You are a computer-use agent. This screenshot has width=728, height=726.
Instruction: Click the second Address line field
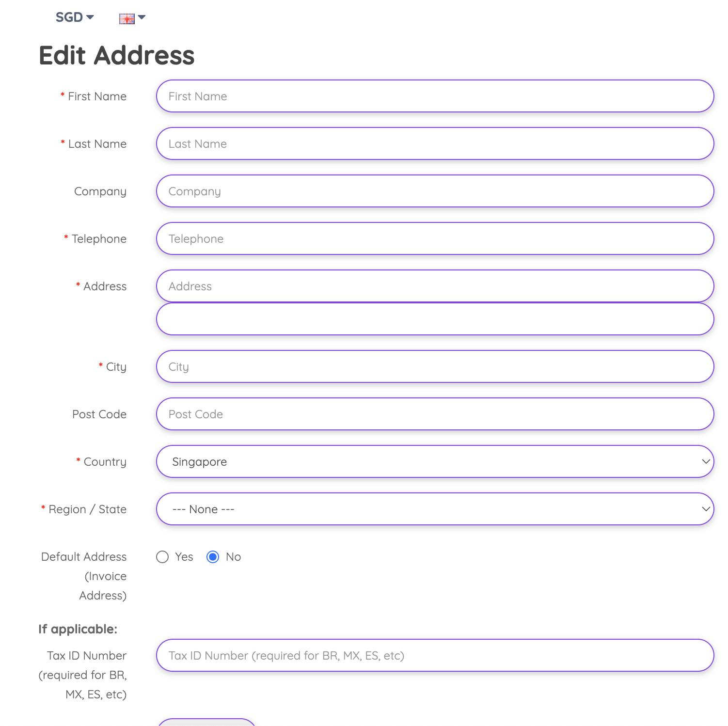point(434,319)
